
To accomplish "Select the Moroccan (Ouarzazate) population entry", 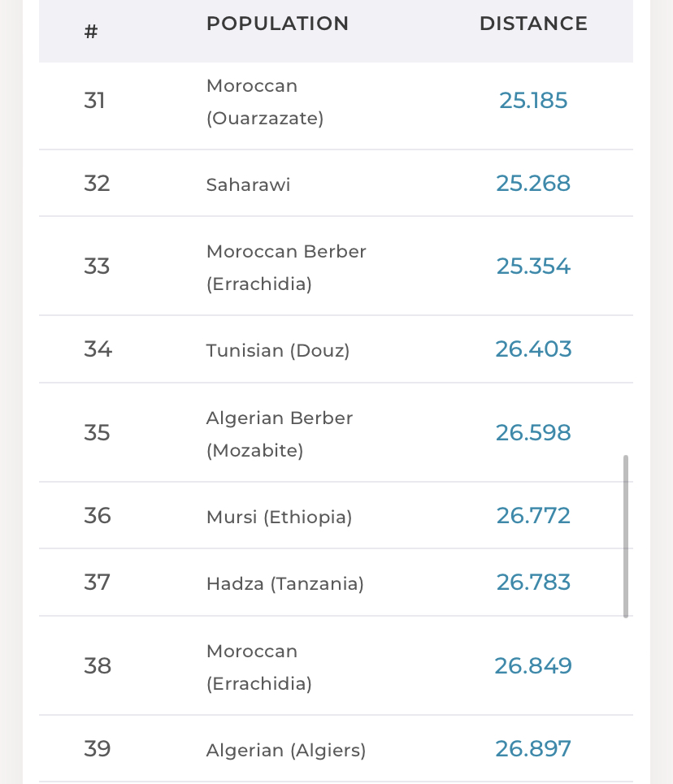I will (x=265, y=102).
